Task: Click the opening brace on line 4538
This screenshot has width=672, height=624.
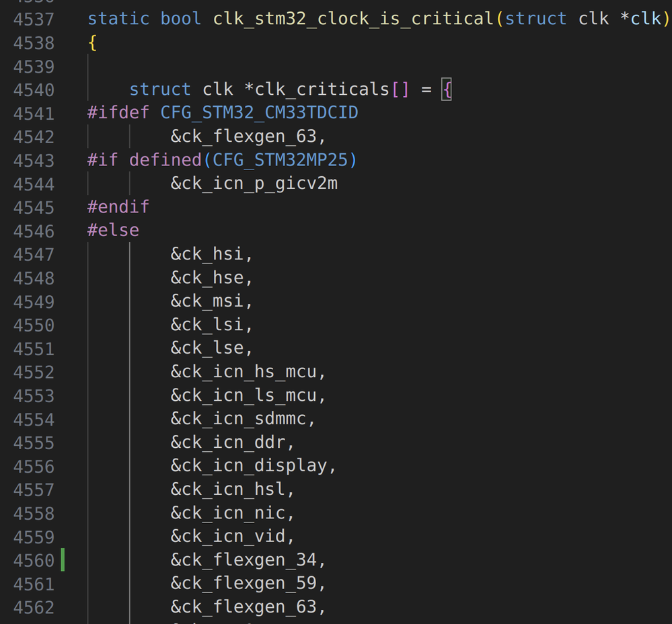Action: pyautogui.click(x=92, y=43)
